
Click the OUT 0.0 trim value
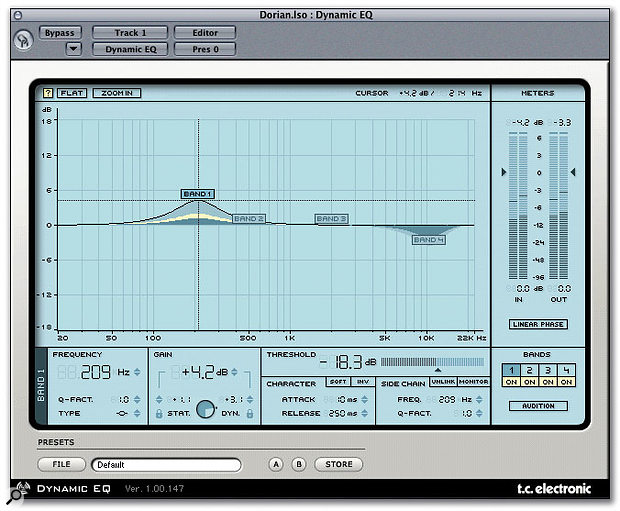coord(564,288)
